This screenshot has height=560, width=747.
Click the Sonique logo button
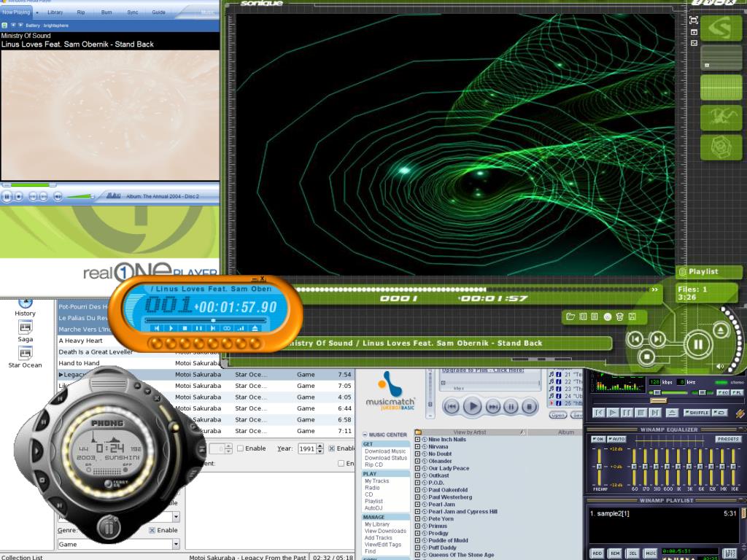coord(721,28)
